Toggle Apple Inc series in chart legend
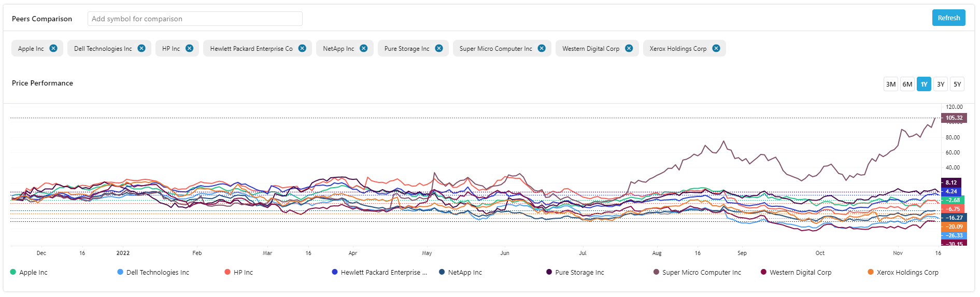980x297 pixels. [29, 272]
